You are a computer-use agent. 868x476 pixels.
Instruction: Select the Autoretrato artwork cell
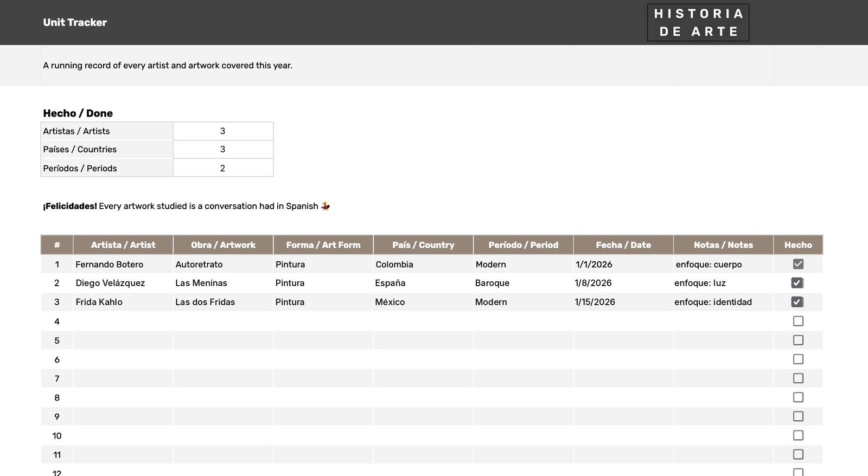point(223,265)
